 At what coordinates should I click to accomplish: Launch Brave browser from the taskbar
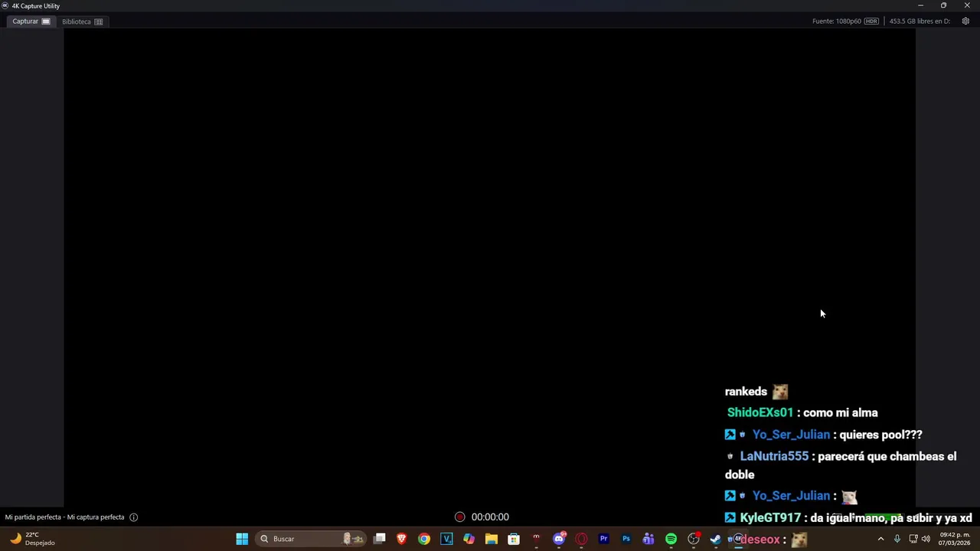pyautogui.click(x=401, y=539)
